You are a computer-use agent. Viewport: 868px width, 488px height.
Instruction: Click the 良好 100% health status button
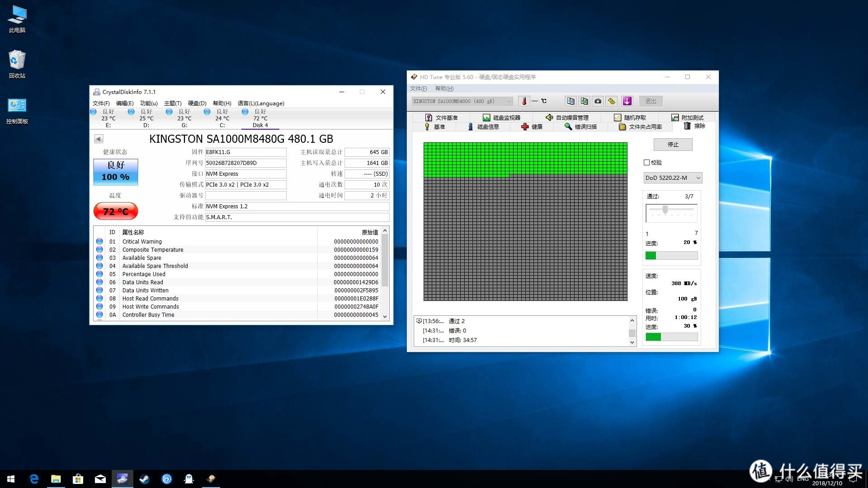[116, 172]
